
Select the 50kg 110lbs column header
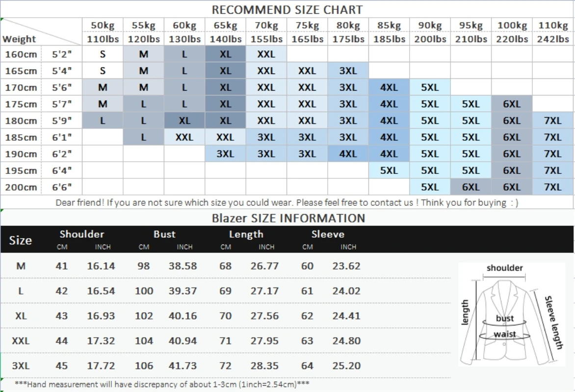click(103, 32)
